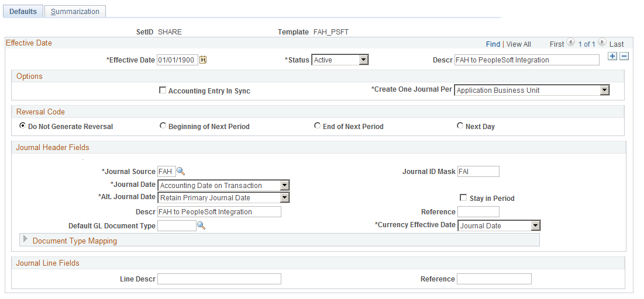Click the Last navigation link
This screenshot has width=644, height=299.
pyautogui.click(x=617, y=44)
